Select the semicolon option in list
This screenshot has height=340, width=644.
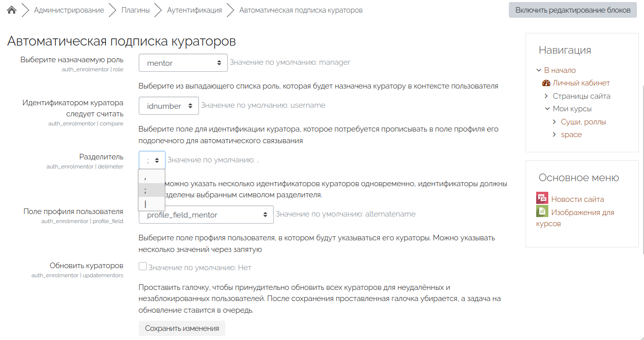click(151, 190)
